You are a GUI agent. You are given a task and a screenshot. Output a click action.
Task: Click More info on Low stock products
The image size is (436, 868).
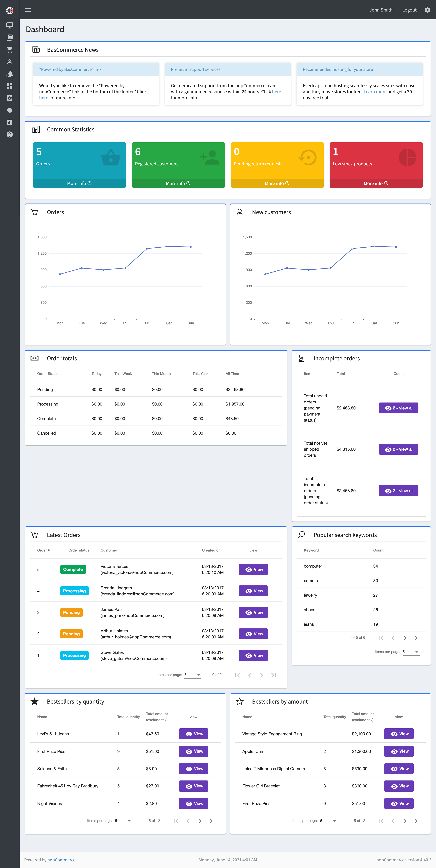(376, 183)
